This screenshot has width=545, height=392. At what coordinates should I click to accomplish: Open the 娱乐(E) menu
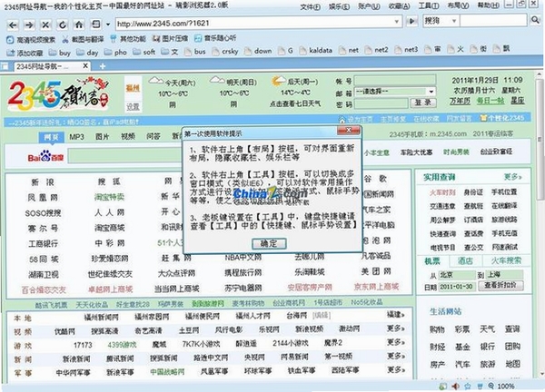(x=339, y=6)
